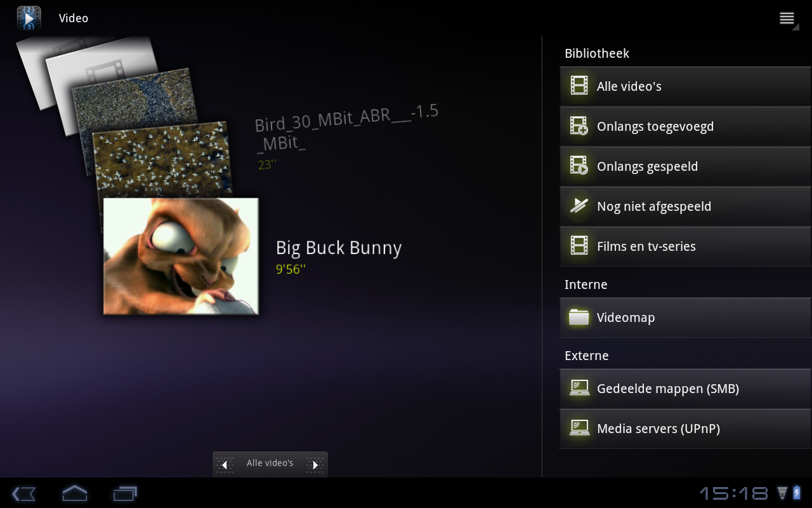Tap the 15:18 clock in status bar

coord(734,493)
